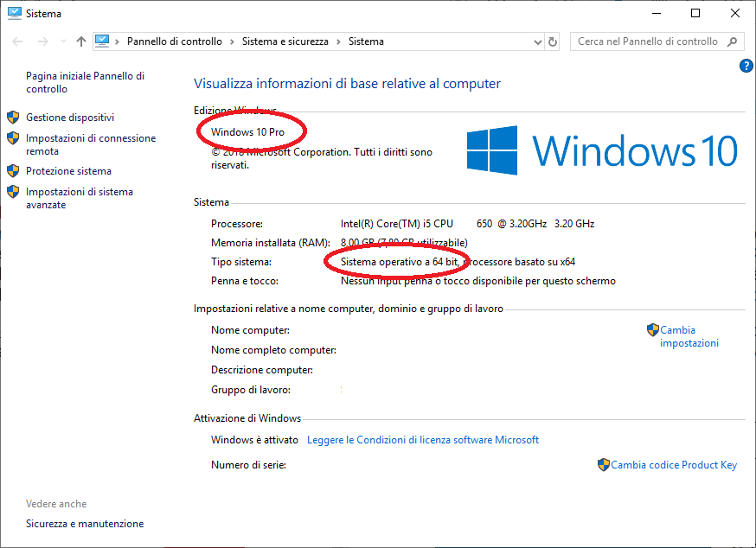Viewport: 756px width, 548px height.
Task: Open Impostazioni di connessione remota
Action: pyautogui.click(x=91, y=144)
